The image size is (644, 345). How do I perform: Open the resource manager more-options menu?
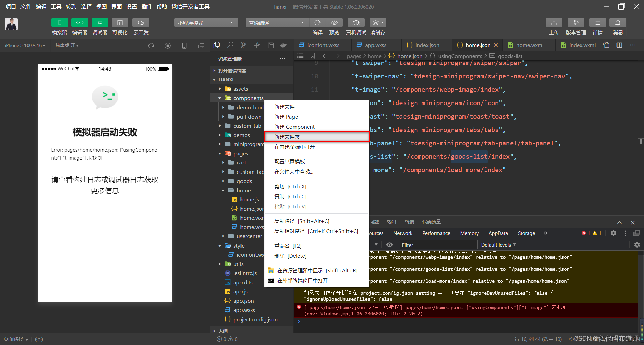coord(283,59)
